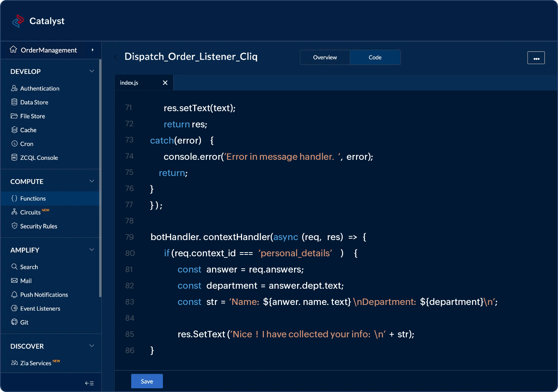Open the Git section
The width and height of the screenshot is (558, 392).
(24, 322)
